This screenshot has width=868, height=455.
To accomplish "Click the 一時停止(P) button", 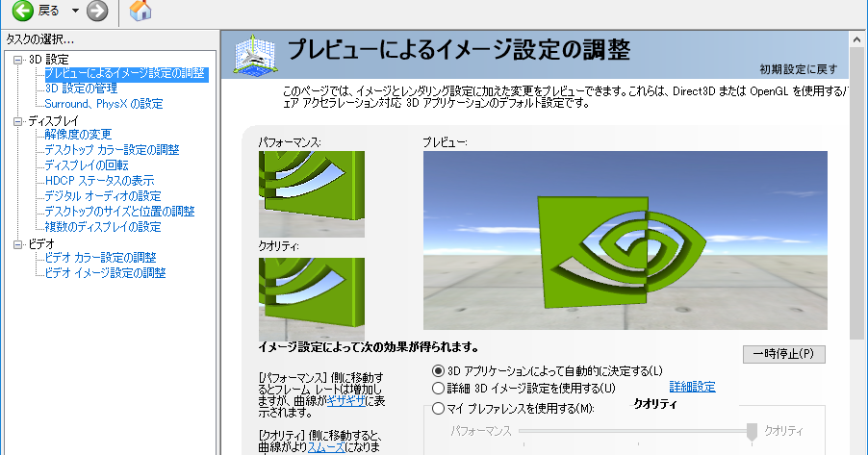I will coord(784,354).
